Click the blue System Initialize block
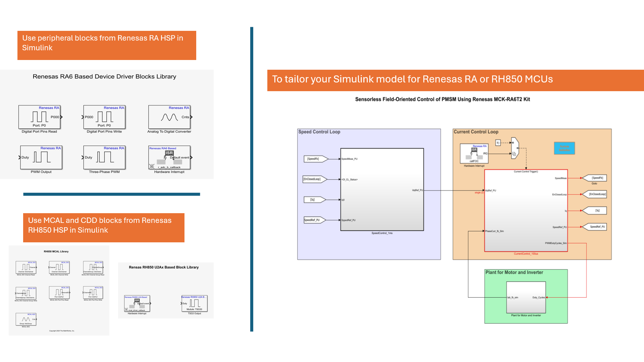This screenshot has width=644, height=362. click(564, 148)
